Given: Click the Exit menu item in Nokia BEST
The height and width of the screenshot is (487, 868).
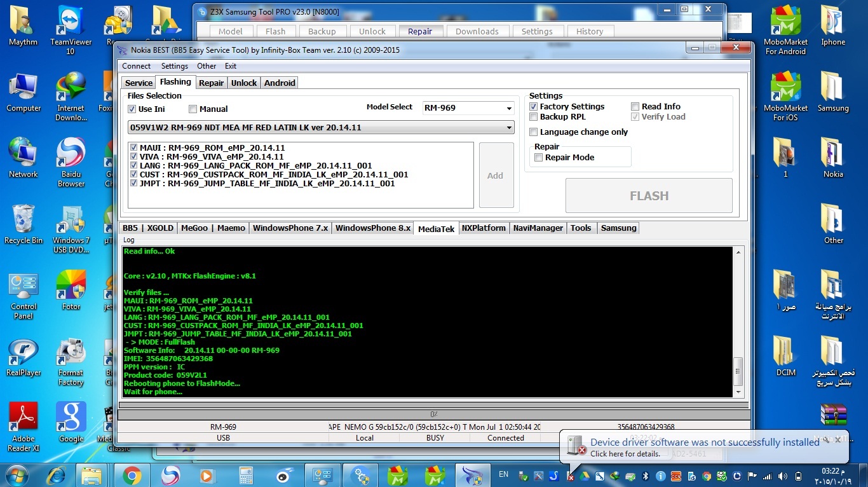Looking at the screenshot, I should pyautogui.click(x=231, y=66).
